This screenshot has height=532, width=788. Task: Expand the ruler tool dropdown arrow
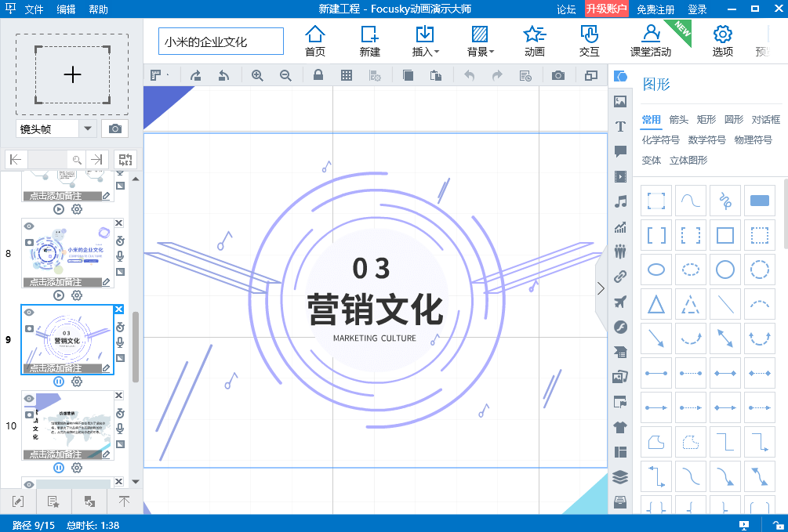point(167,75)
